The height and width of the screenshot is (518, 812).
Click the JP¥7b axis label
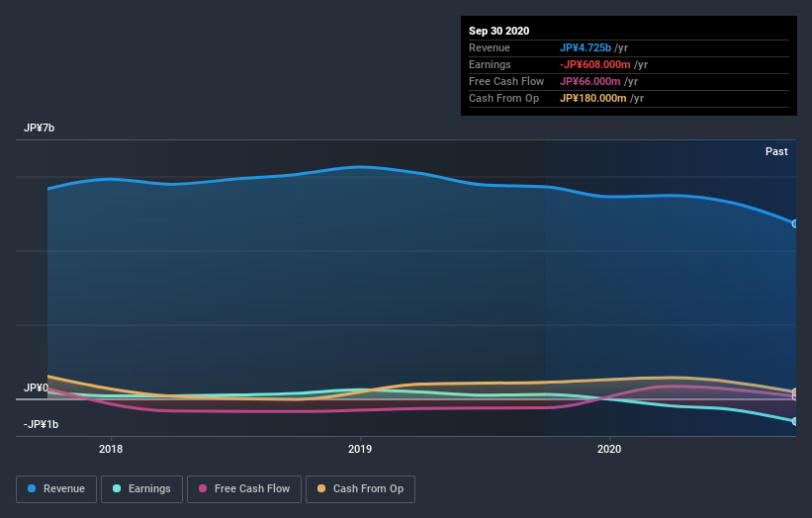click(39, 128)
